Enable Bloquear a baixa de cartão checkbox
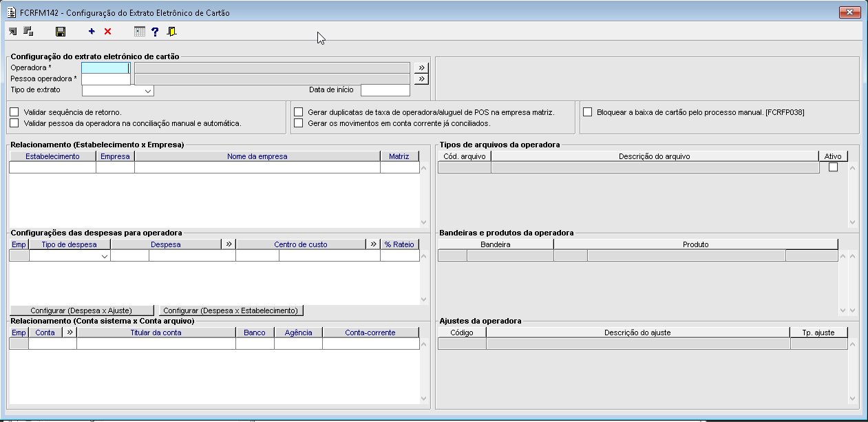 pyautogui.click(x=588, y=112)
